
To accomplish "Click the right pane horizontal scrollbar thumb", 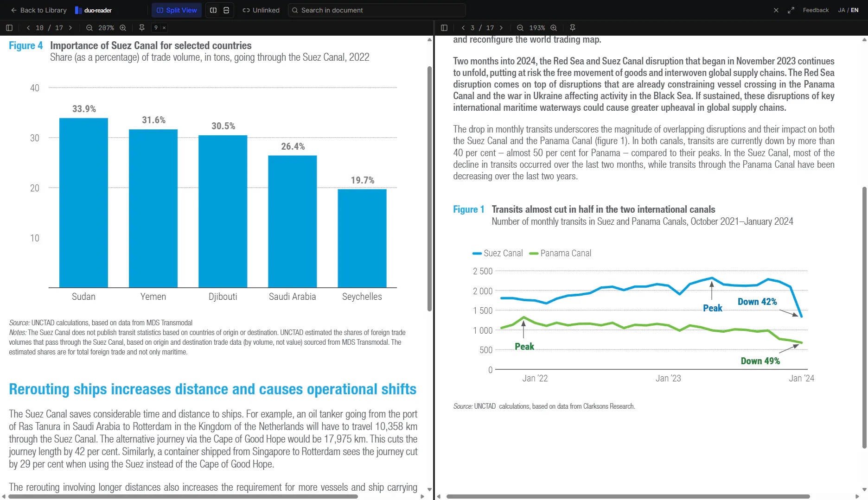I will 628,496.
